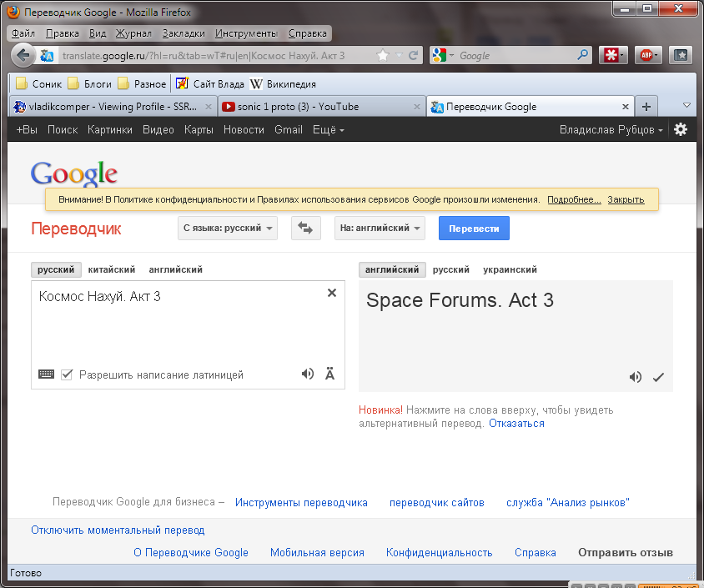Open the Сайт Влада bookmark
The height and width of the screenshot is (588, 704).
pos(209,84)
